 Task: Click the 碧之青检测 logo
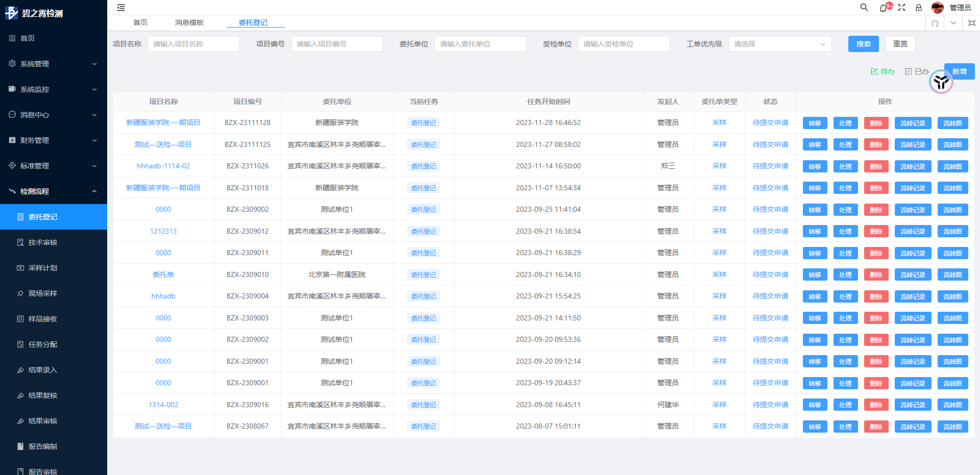pos(34,13)
